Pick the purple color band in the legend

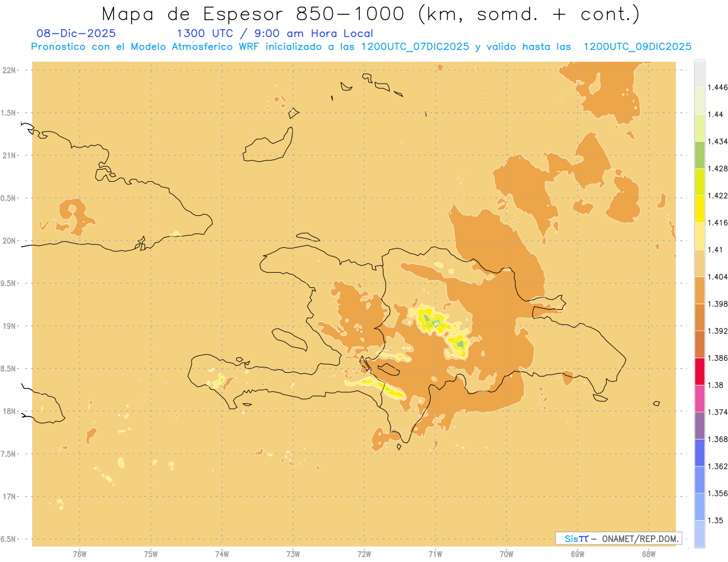699,426
